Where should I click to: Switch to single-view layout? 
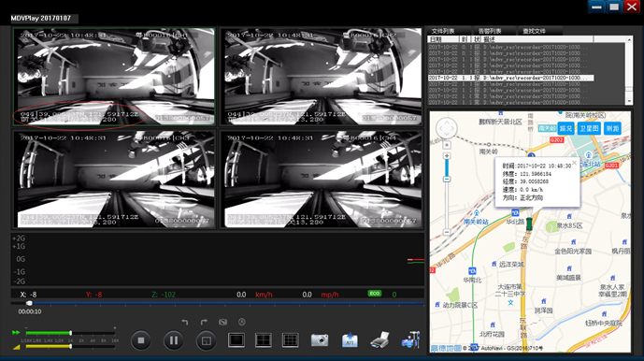(236, 340)
